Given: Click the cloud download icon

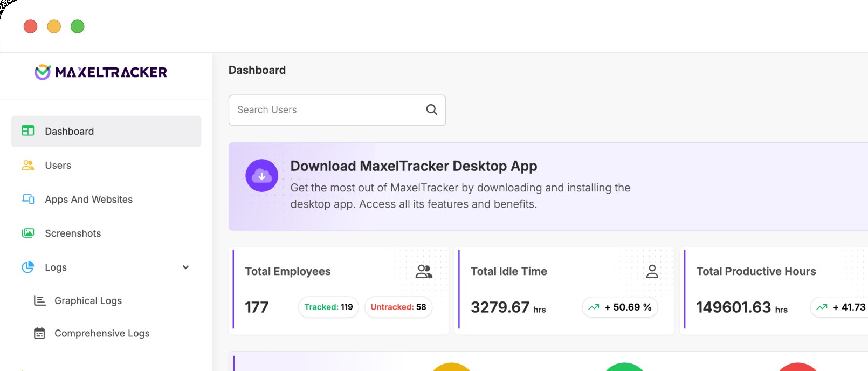Looking at the screenshot, I should pos(261,176).
